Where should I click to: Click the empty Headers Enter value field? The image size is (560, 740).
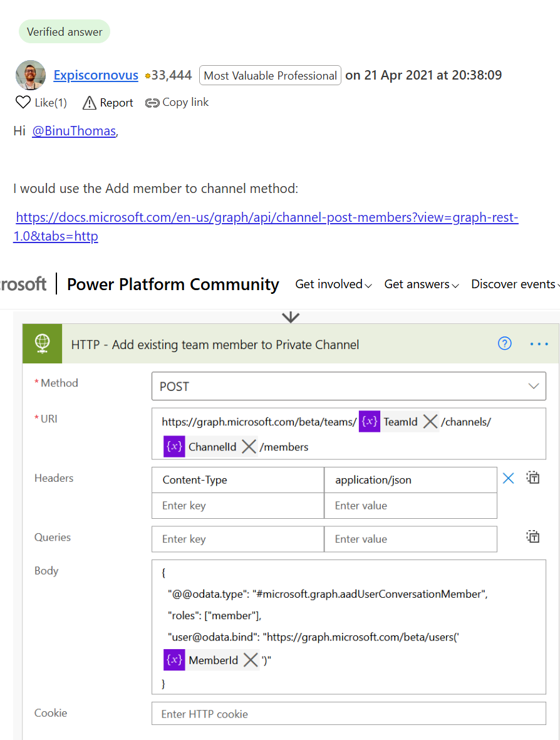point(410,506)
